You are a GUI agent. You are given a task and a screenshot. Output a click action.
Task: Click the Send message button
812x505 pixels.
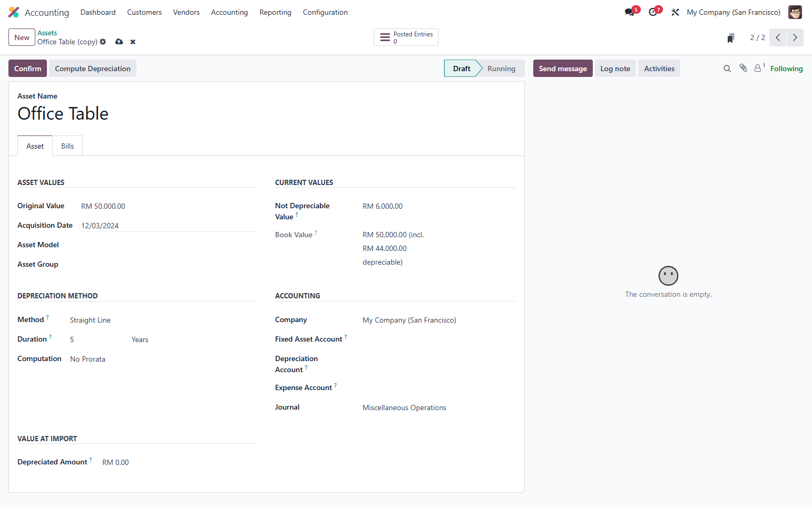pyautogui.click(x=563, y=69)
